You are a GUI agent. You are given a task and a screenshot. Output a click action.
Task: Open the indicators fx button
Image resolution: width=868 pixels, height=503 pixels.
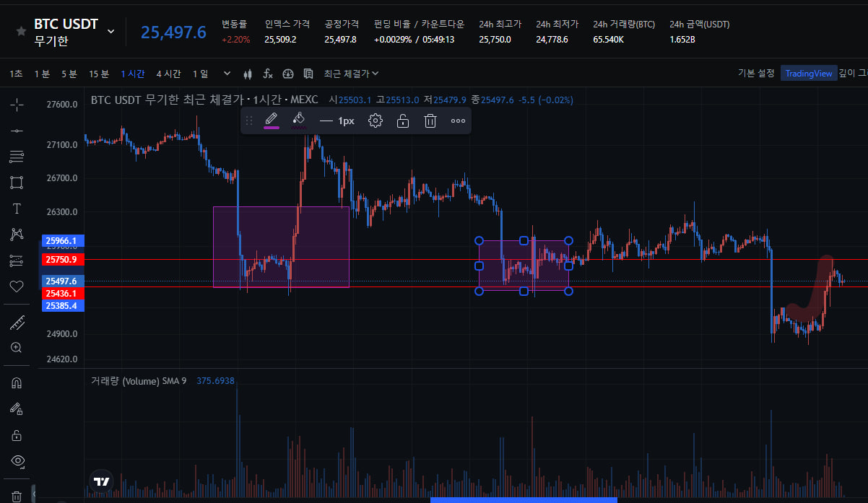point(268,74)
